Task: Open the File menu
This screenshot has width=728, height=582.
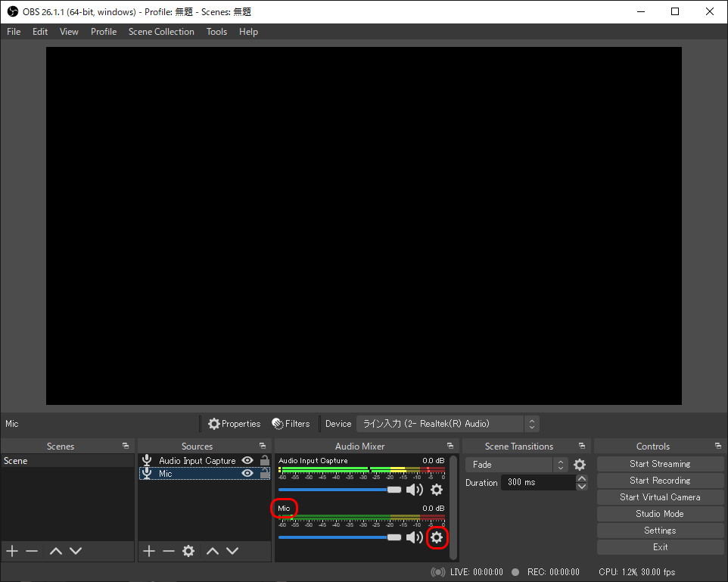Action: click(x=14, y=32)
